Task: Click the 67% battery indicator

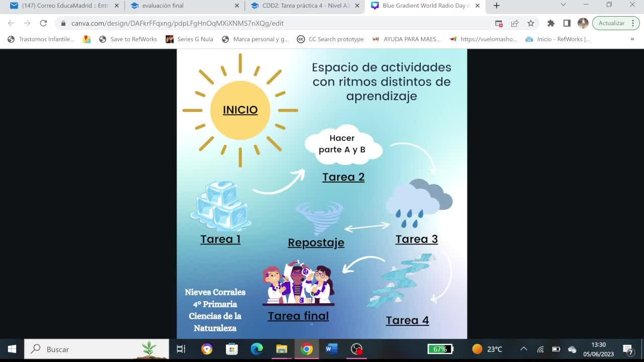Action: 440,349
